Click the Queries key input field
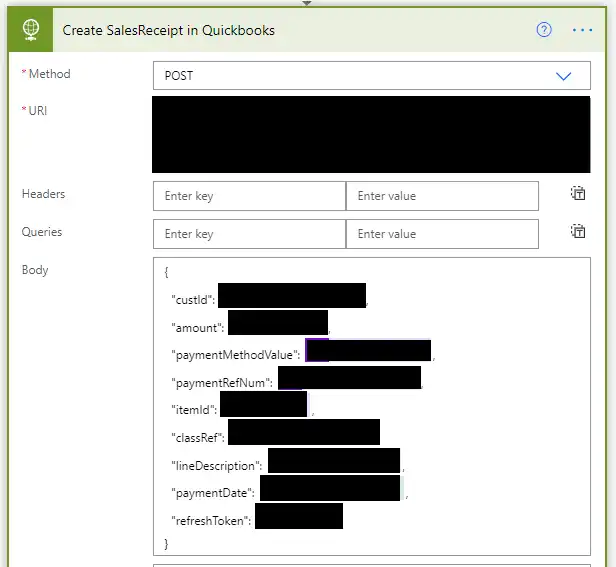Viewport: 616px width, 567px height. click(249, 234)
